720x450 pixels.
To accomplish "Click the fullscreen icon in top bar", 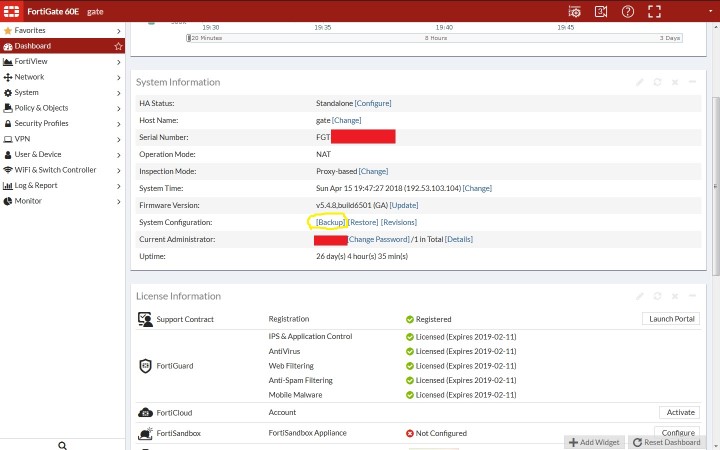I will point(654,11).
